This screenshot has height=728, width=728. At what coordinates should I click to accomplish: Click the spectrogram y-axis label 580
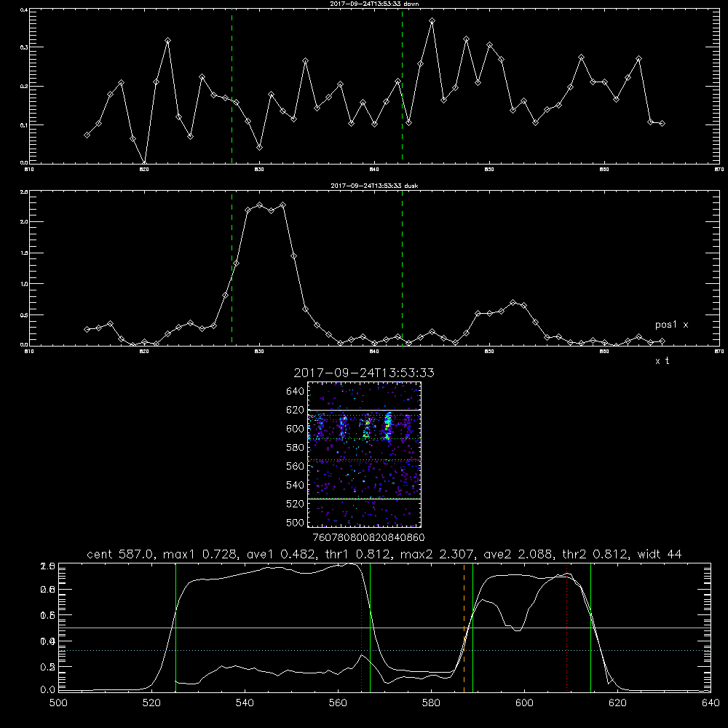296,448
